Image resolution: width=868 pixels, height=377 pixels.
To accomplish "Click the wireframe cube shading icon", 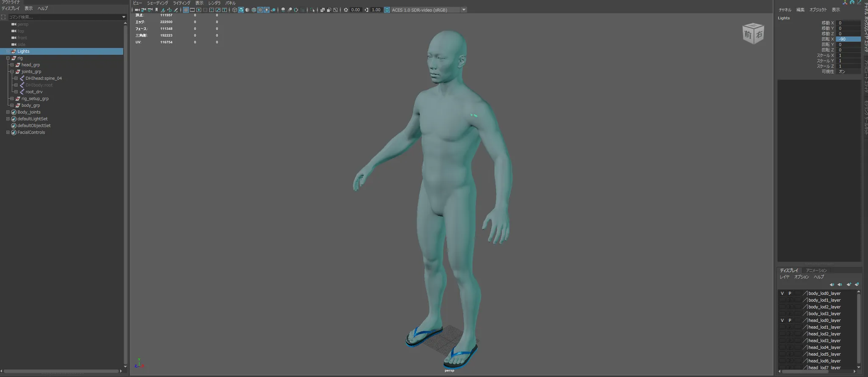I will pyautogui.click(x=234, y=10).
